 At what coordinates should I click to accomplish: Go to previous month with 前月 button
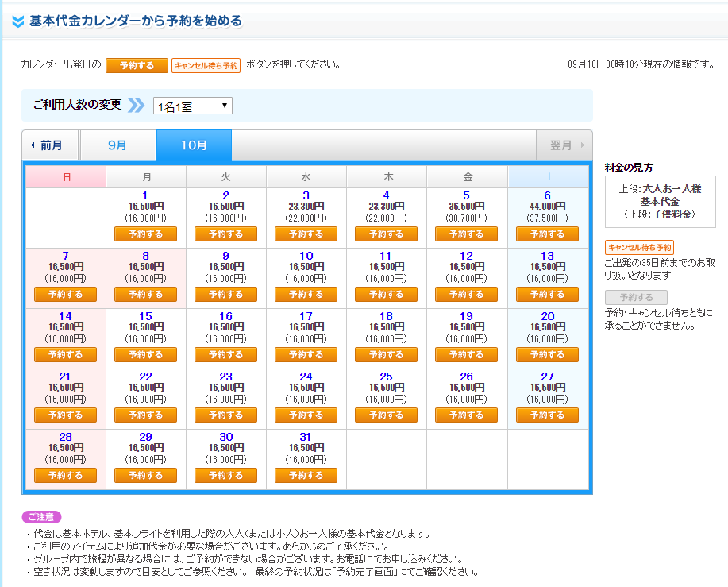pos(51,145)
